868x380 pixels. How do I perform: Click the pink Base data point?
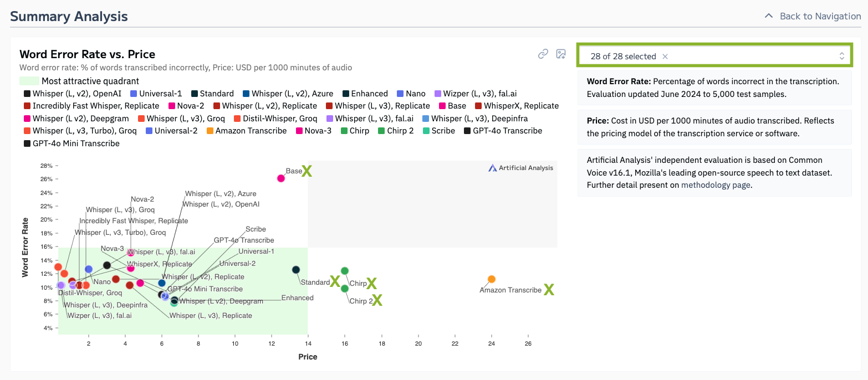[x=281, y=178]
